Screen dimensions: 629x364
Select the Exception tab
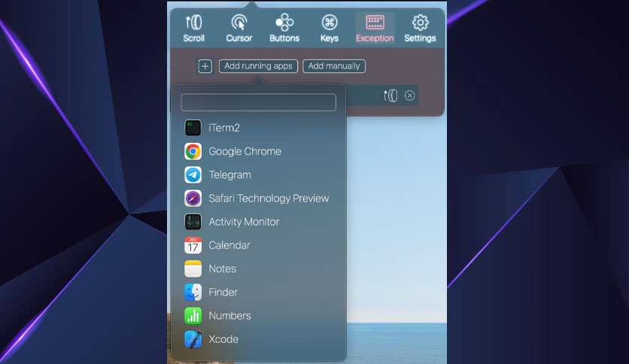click(x=375, y=29)
